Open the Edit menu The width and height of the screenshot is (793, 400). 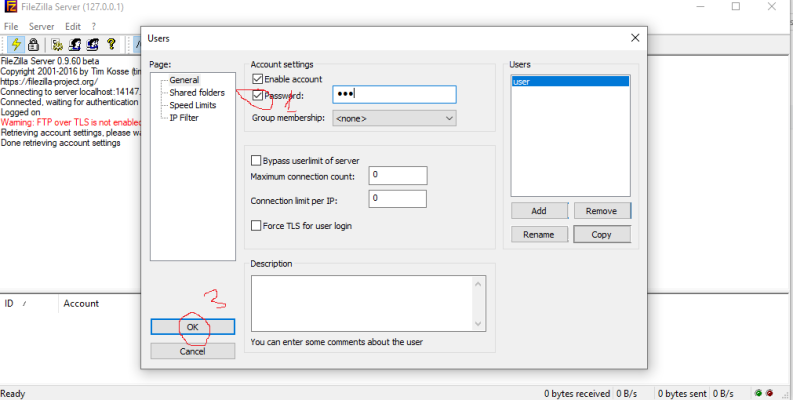pyautogui.click(x=73, y=26)
